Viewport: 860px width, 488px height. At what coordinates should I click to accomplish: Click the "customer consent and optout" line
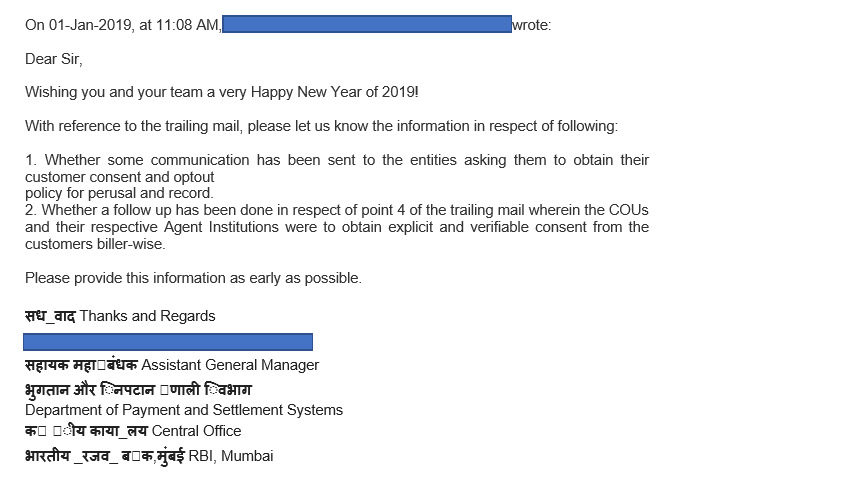120,177
